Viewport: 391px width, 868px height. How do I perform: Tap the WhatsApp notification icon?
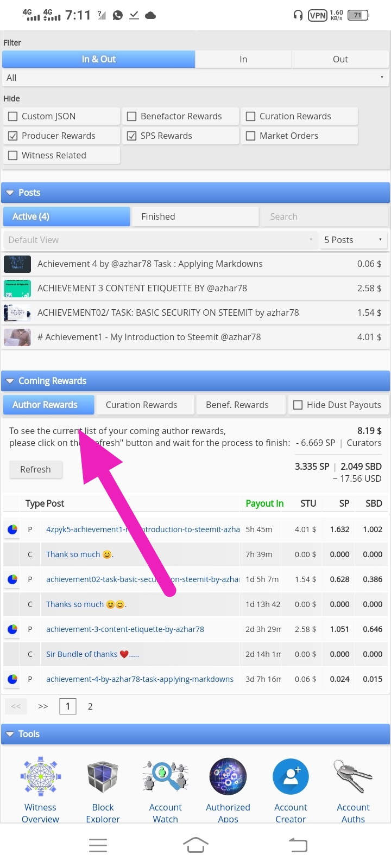pos(117,15)
